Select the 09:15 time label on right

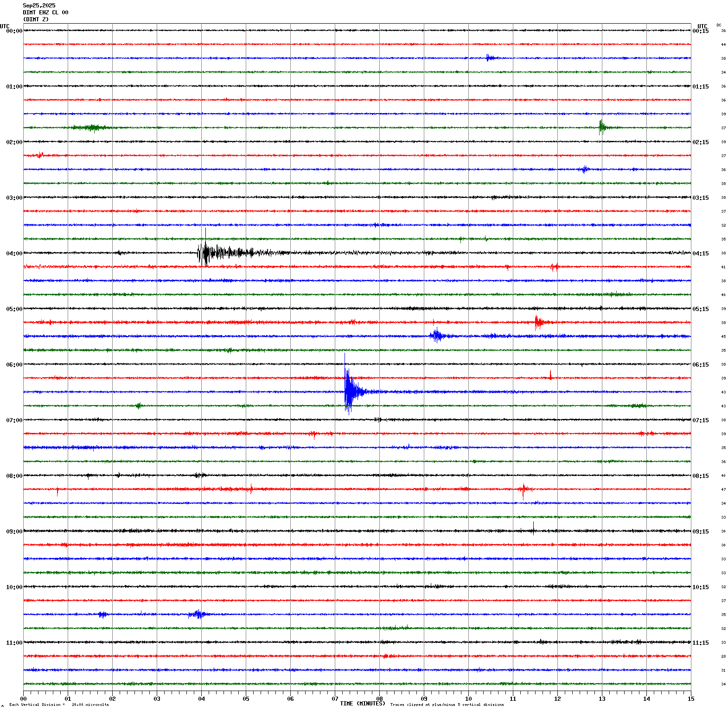700,532
